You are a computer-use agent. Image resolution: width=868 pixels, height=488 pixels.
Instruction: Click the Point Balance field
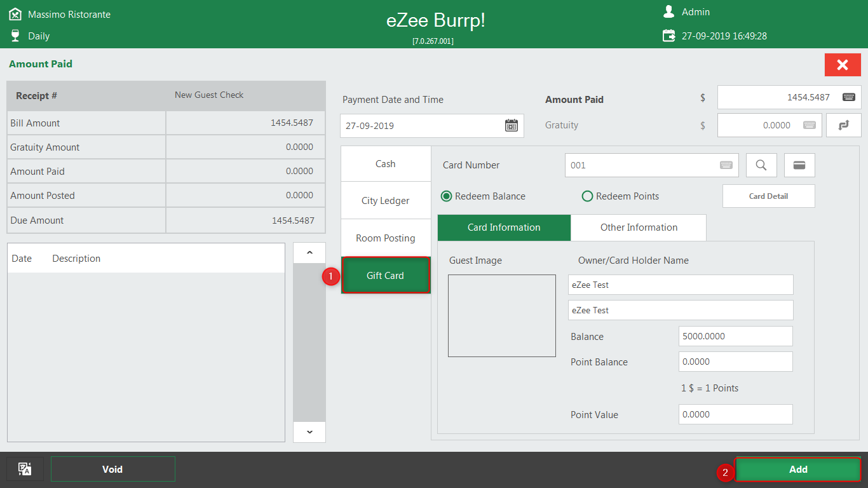[736, 362]
